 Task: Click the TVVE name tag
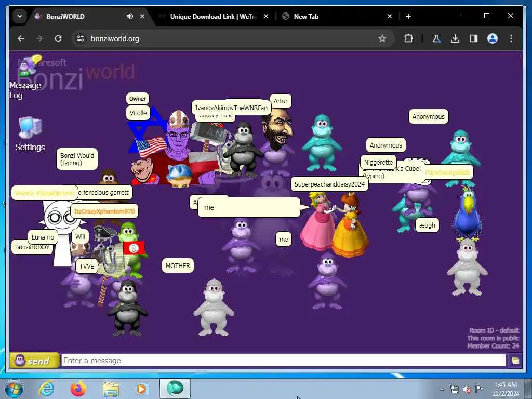(x=87, y=267)
